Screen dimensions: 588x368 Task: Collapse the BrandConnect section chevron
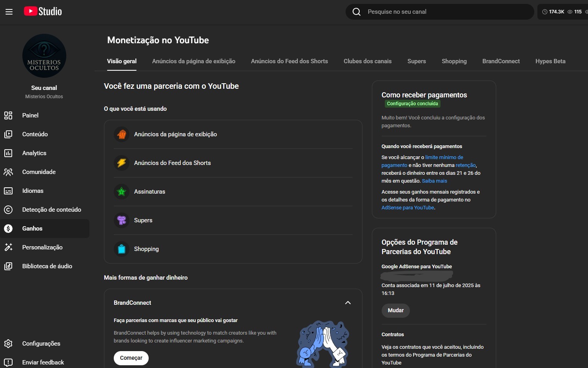point(348,303)
